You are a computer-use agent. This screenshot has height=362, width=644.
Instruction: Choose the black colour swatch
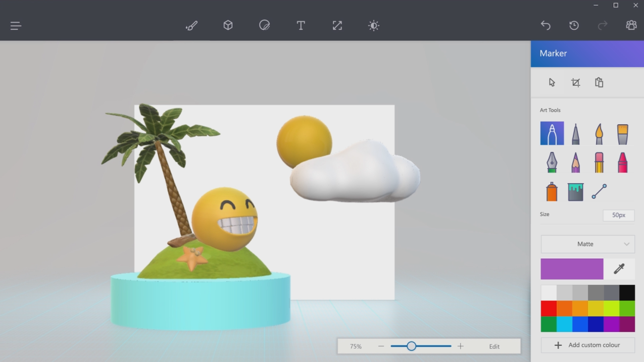coord(627,293)
